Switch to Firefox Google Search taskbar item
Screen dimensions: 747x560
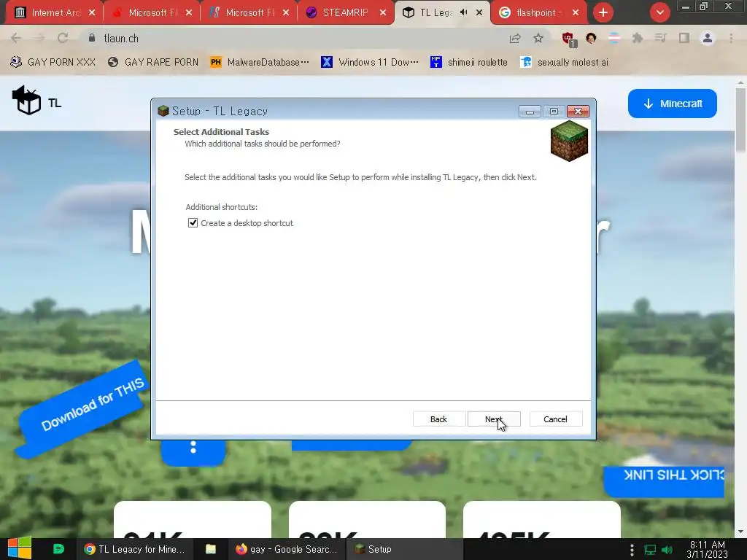click(287, 549)
